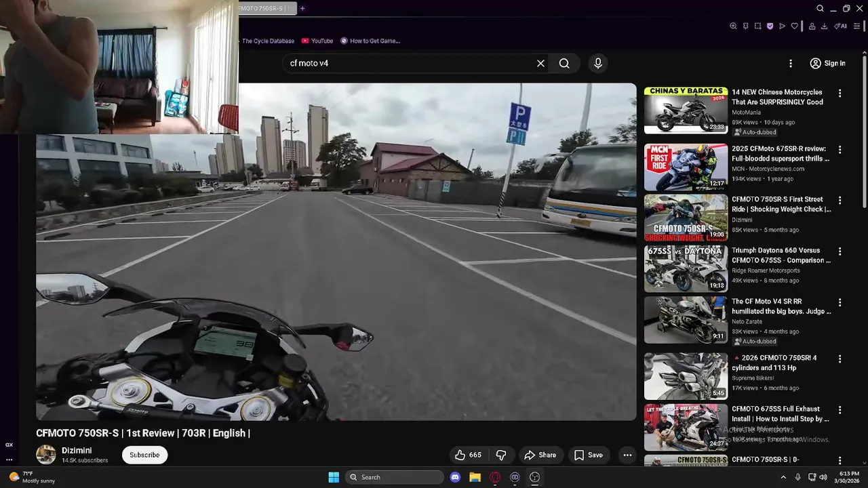The image size is (868, 488).
Task: Open menu for 'CFMOTO 750SR-S | 0-' video
Action: pyautogui.click(x=840, y=460)
